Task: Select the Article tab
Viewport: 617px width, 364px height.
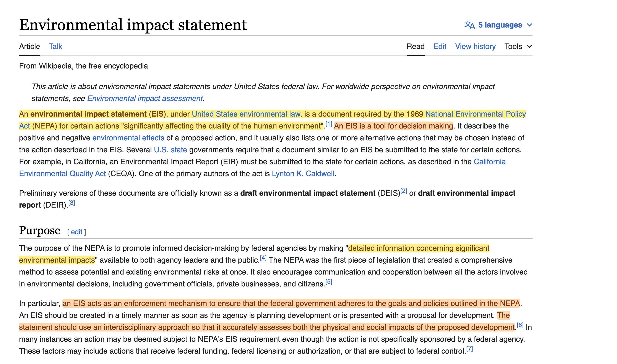Action: pyautogui.click(x=29, y=46)
